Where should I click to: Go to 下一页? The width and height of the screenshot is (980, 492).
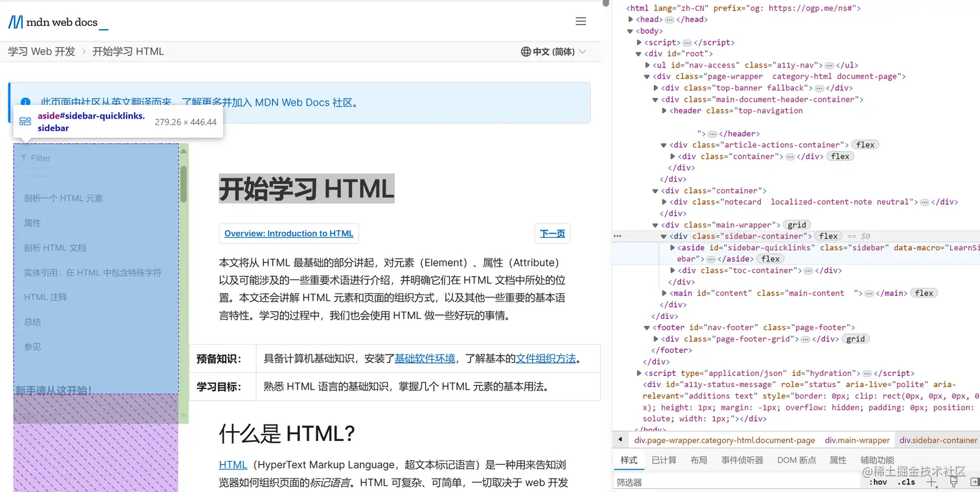coord(552,233)
